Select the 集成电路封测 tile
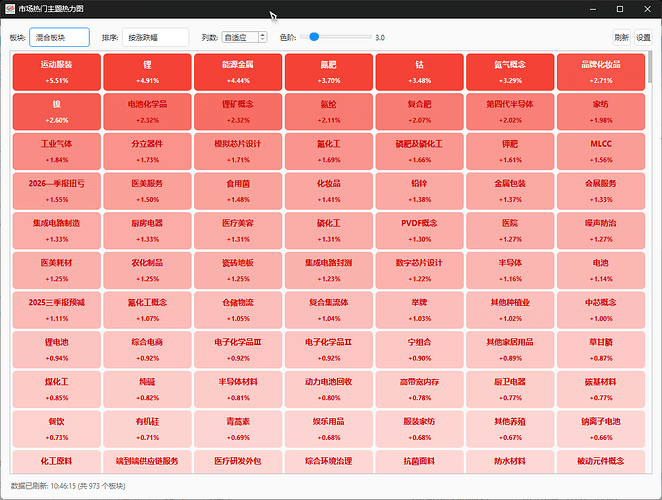 click(329, 270)
